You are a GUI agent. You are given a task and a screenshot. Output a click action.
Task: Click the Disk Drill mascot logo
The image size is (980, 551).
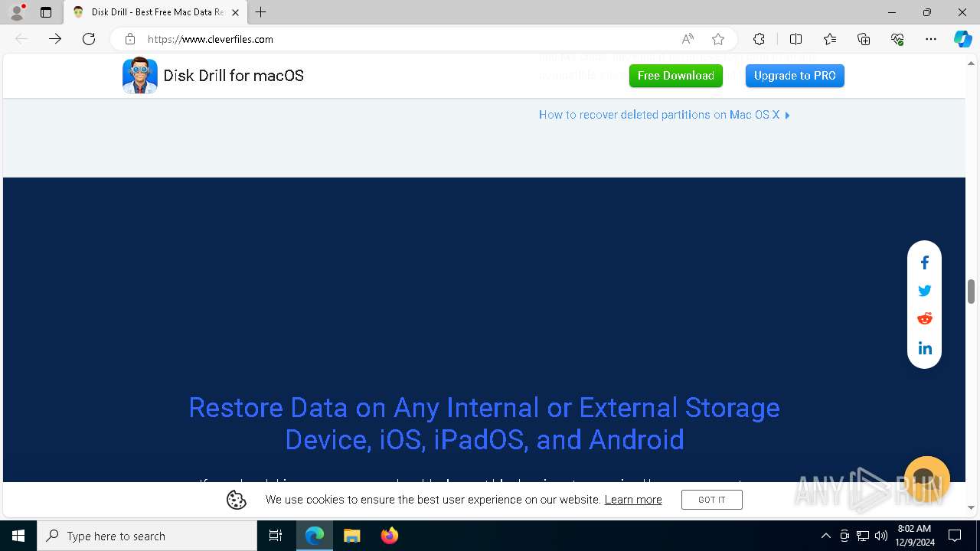(x=139, y=75)
